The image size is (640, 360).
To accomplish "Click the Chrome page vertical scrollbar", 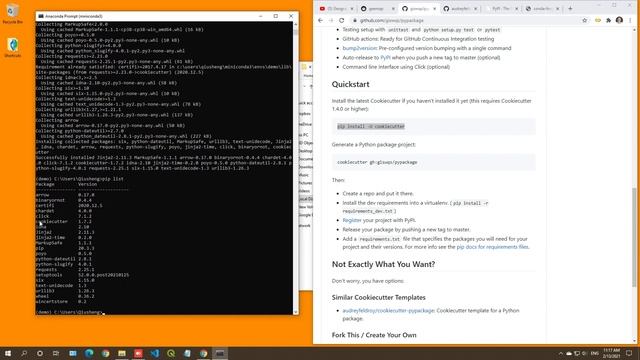I will click(x=634, y=237).
